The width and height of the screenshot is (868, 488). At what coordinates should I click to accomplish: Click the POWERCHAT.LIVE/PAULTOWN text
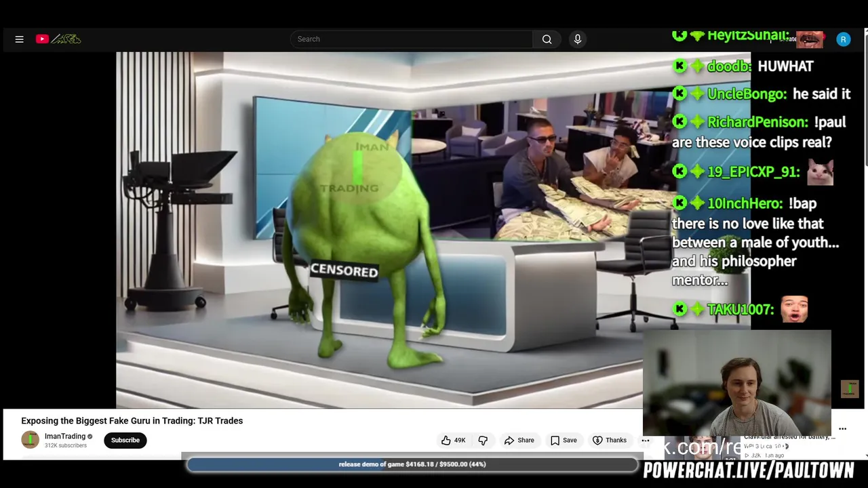click(749, 470)
